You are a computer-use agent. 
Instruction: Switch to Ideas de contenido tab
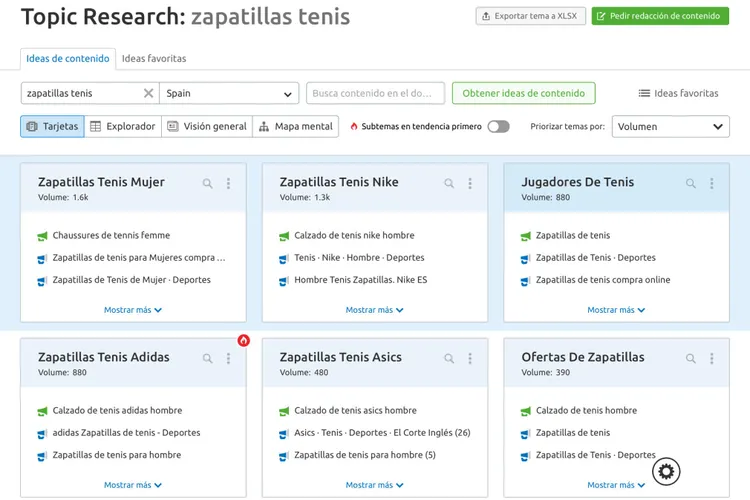67,58
